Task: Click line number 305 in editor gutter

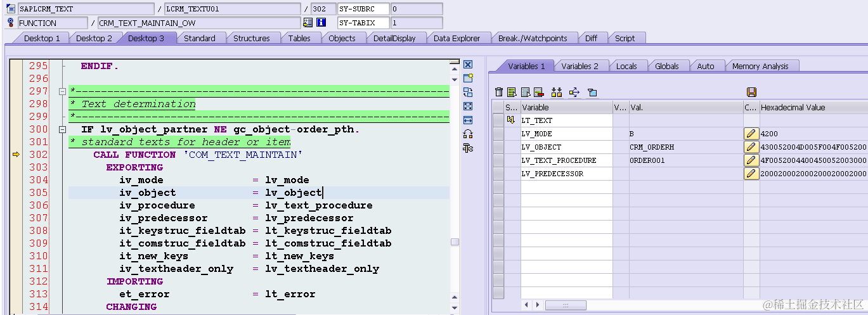Action: [x=39, y=193]
